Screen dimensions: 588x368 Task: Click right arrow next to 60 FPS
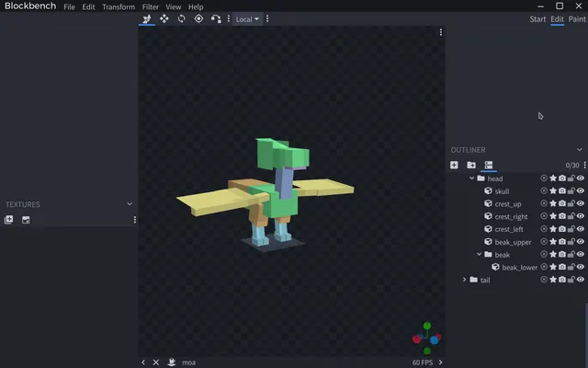pyautogui.click(x=441, y=362)
